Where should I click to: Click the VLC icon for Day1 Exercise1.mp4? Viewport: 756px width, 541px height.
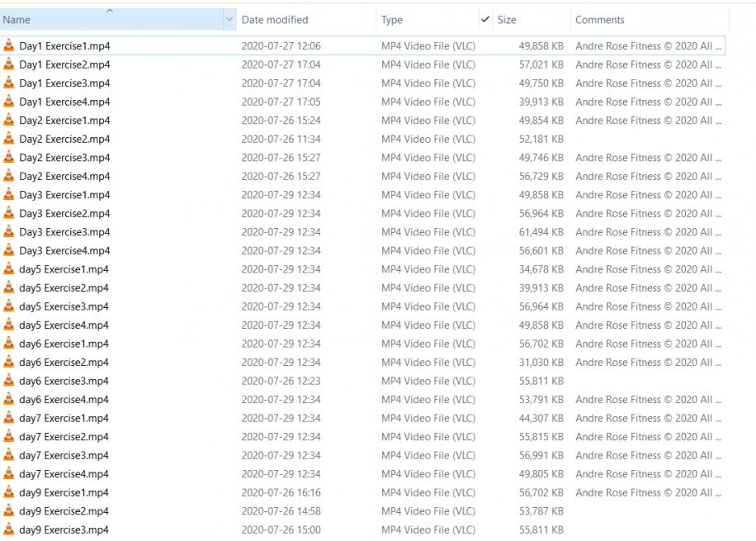[9, 45]
